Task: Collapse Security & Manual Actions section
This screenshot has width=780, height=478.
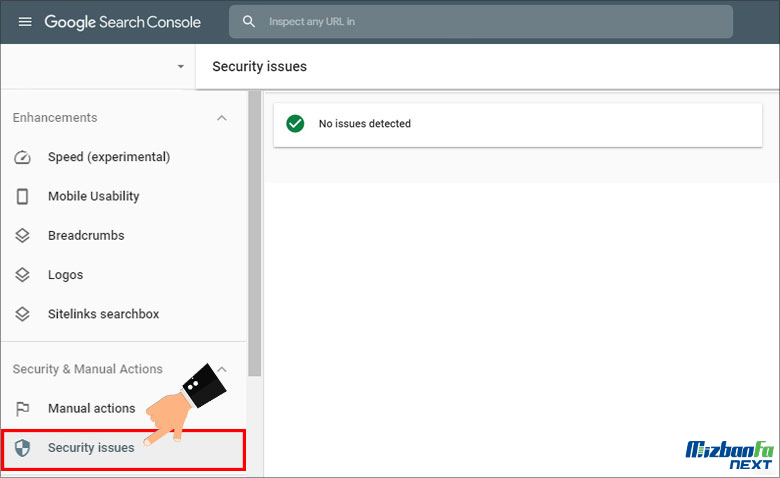Action: (222, 369)
